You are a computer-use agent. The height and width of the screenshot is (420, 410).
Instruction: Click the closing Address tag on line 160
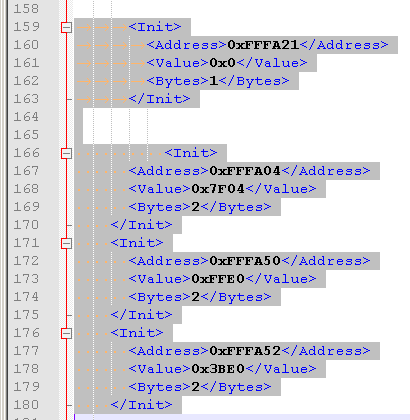(x=344, y=45)
